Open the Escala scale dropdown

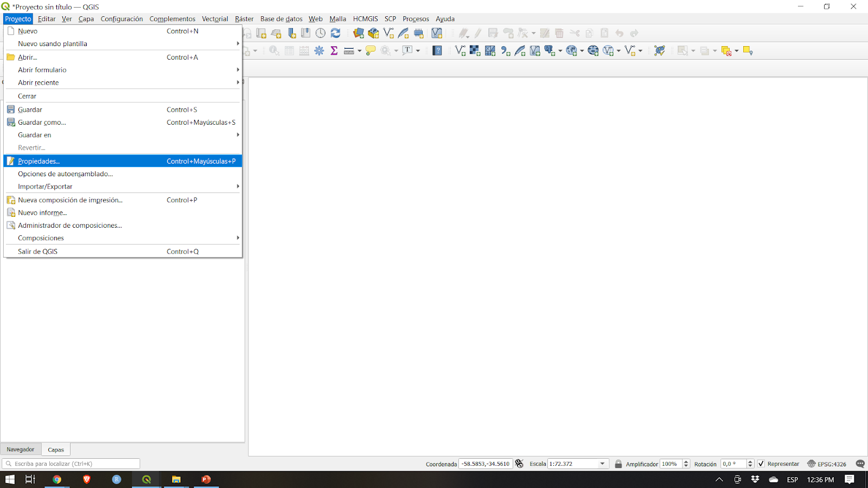pos(602,464)
